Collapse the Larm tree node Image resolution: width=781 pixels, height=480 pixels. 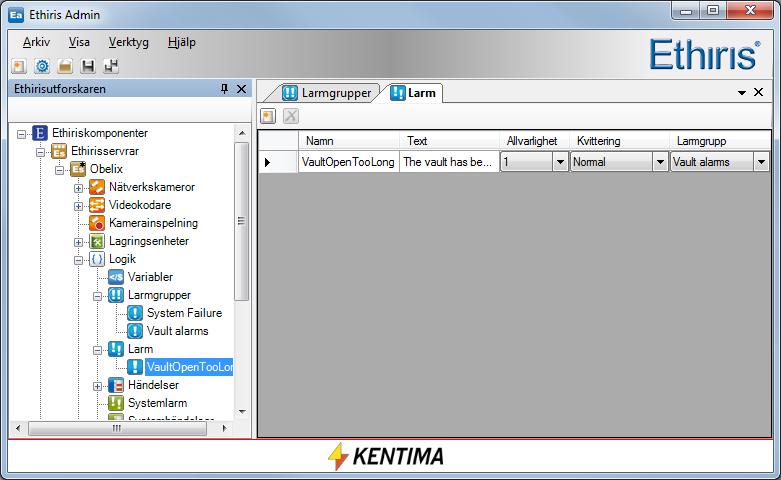point(97,350)
